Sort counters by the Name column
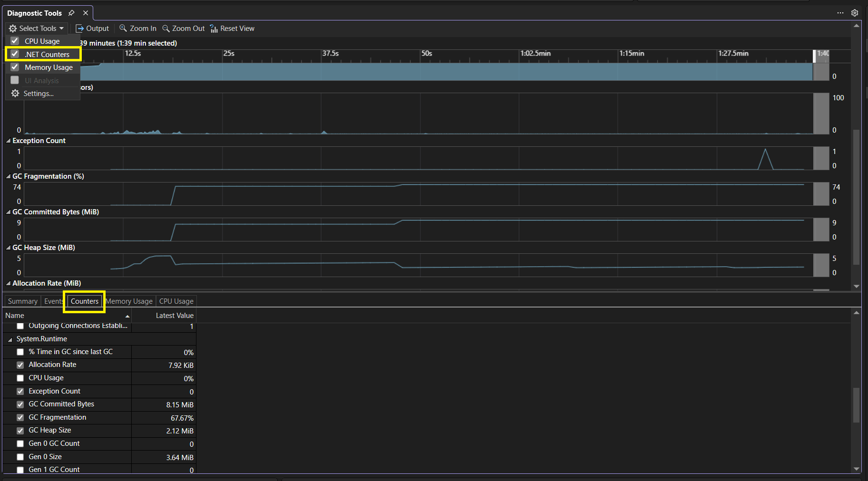This screenshot has width=868, height=481. [x=15, y=315]
